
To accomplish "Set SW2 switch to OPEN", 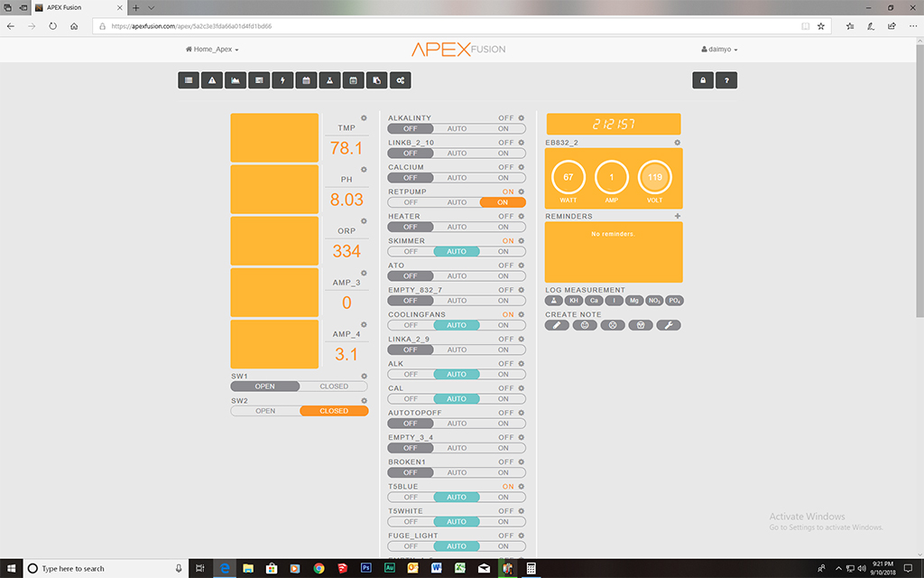I will [265, 411].
